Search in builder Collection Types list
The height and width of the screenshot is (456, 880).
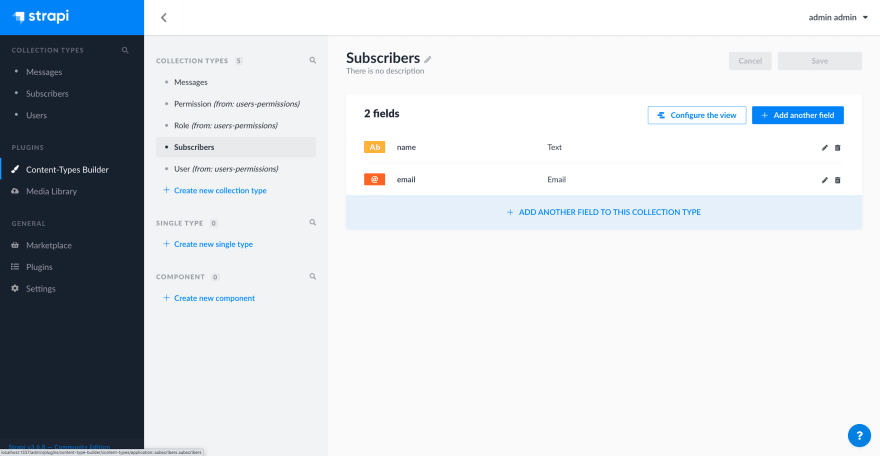[x=313, y=60]
